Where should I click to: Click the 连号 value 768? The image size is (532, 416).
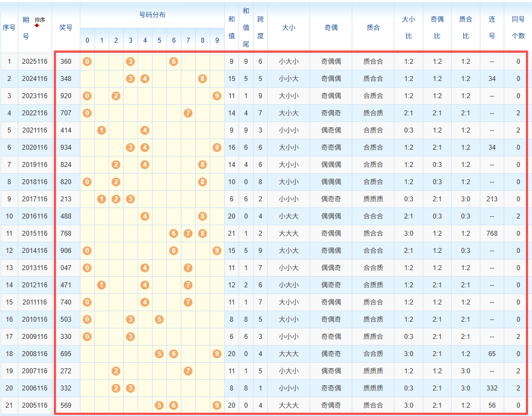pyautogui.click(x=492, y=234)
